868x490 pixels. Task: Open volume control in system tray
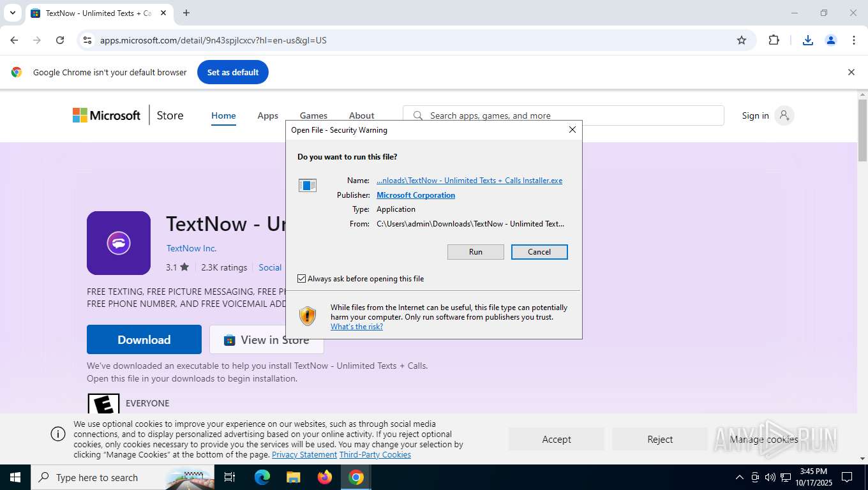pos(770,477)
